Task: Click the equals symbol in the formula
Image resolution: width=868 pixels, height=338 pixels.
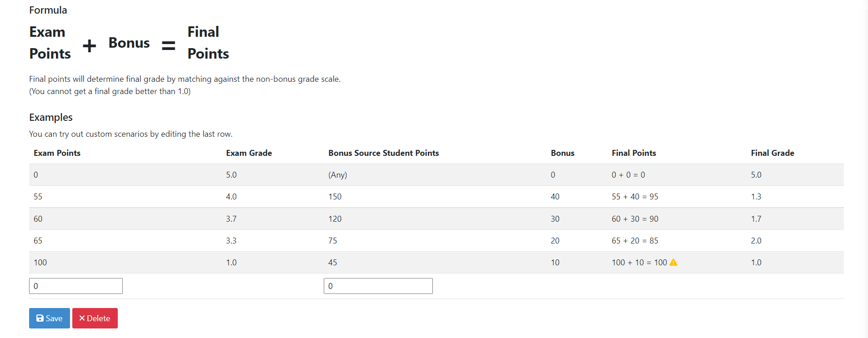Action: (x=168, y=45)
